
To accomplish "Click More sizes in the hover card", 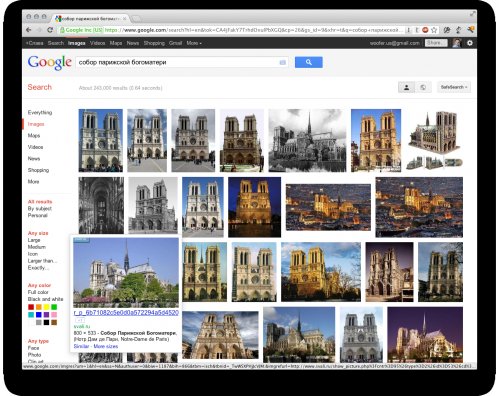I will click(106, 346).
